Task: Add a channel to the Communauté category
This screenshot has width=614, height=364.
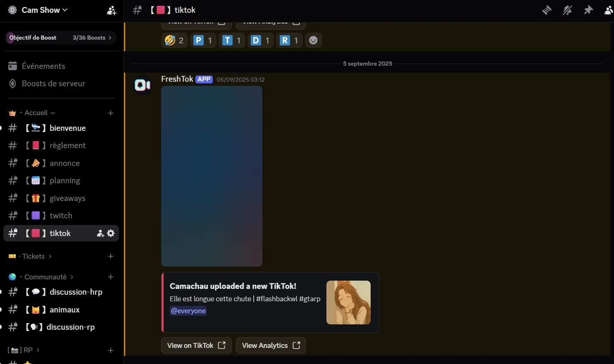Action: click(x=111, y=277)
